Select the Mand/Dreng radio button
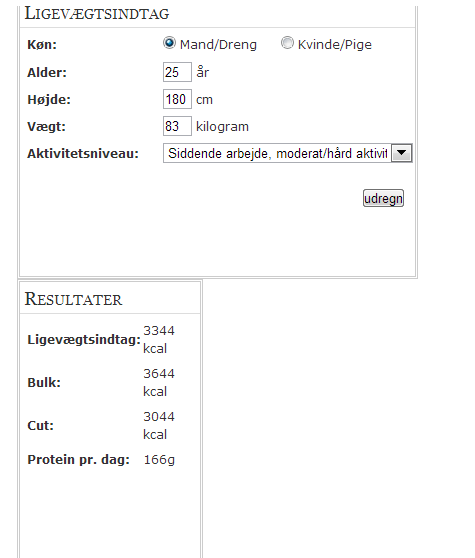475x558 pixels. 169,43
